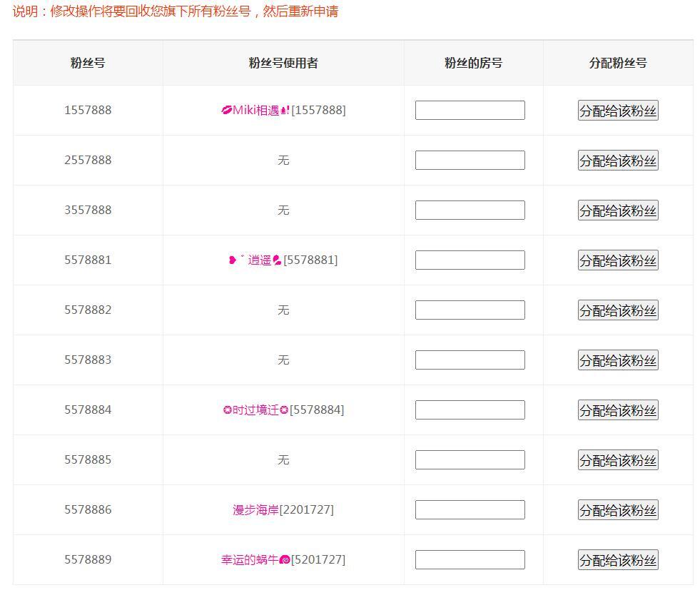The image size is (700, 610).
Task: Open 时过境迁 user profile link
Action: [255, 410]
